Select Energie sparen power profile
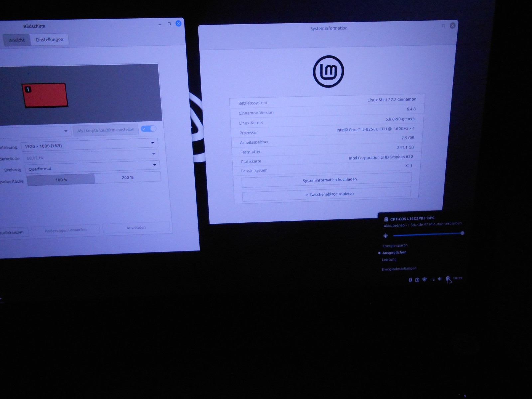The image size is (532, 399). [395, 246]
